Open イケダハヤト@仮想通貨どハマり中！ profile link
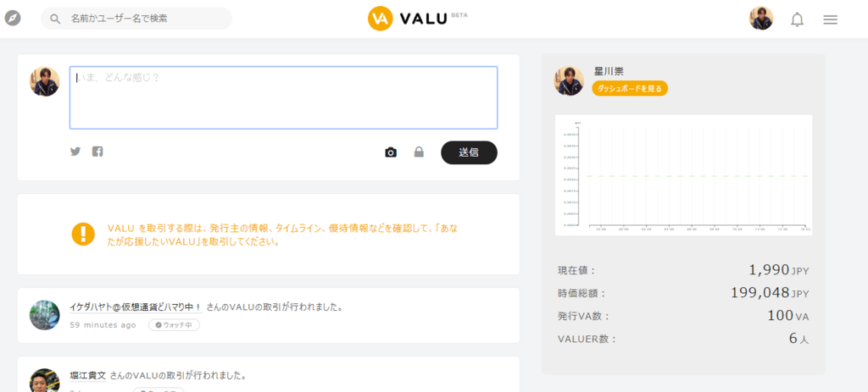 pos(136,306)
